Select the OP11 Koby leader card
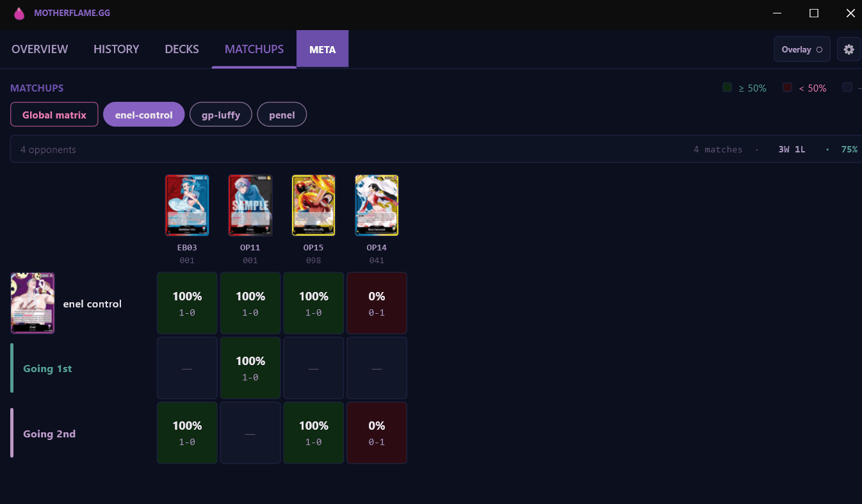Image resolution: width=862 pixels, height=504 pixels. pos(250,206)
